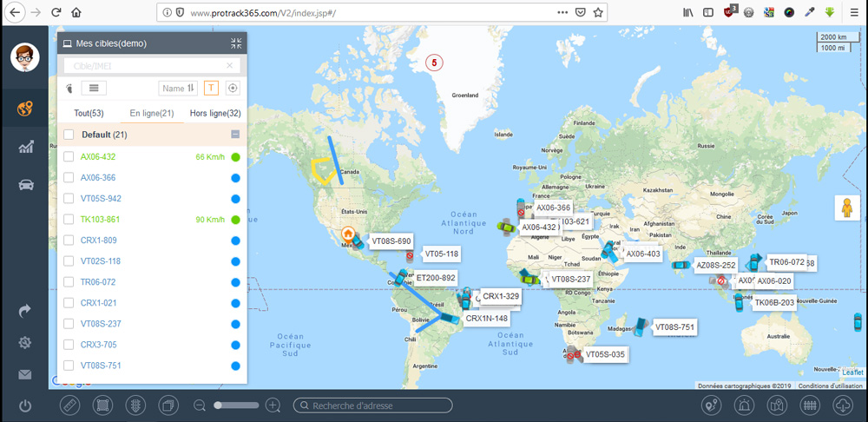Switch to the Tout(53) tab
The image size is (868, 422).
coord(89,113)
